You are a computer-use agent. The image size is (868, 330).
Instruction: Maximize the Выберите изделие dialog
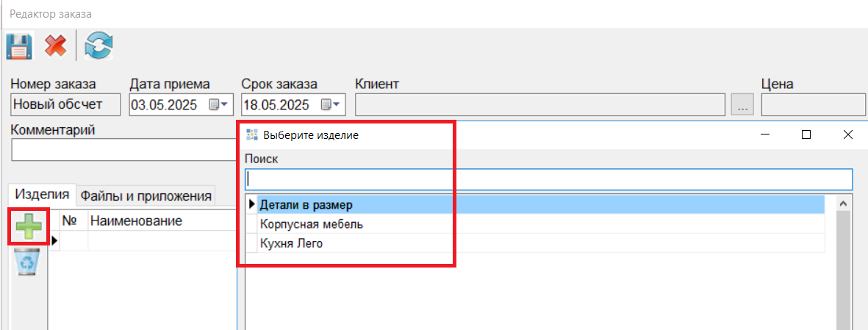pos(806,134)
